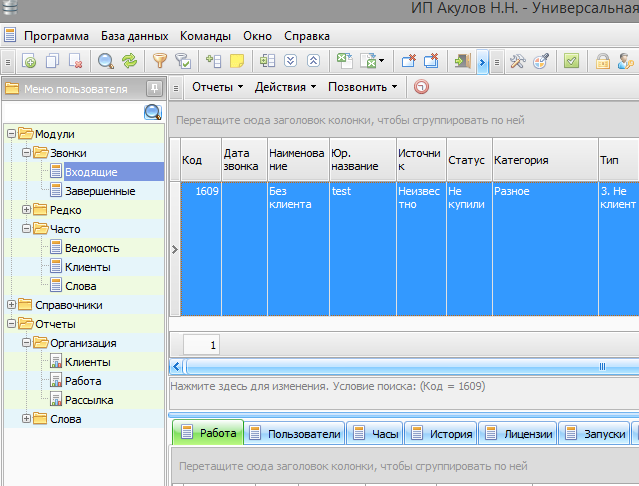Screen dimensions: 639x486
Task: Click the yellow sticky note icon
Action: (237, 62)
